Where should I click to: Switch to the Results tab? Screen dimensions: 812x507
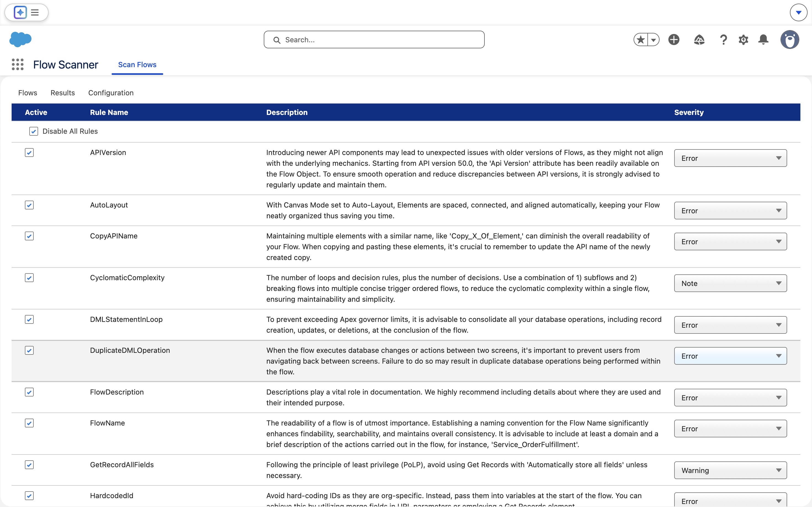63,93
